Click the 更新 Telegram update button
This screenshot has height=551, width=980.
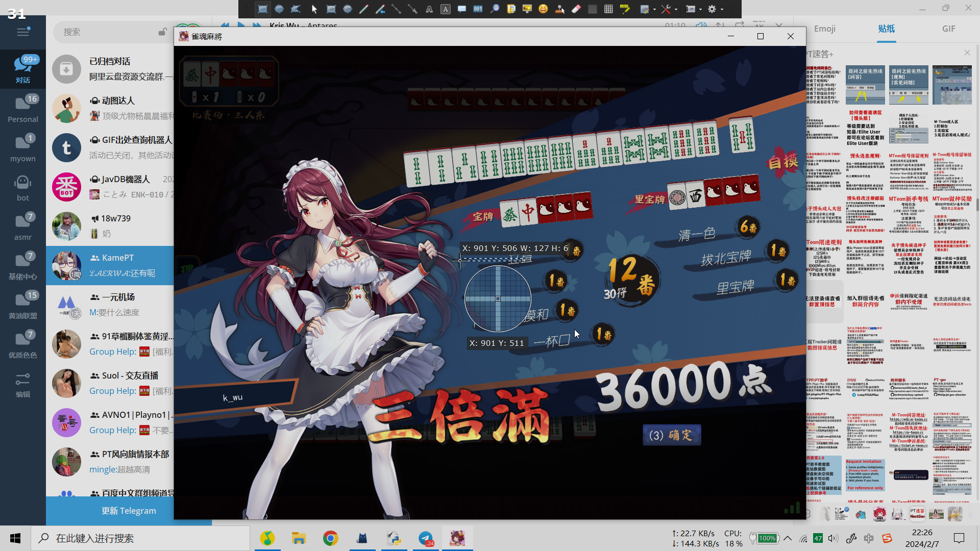(129, 511)
